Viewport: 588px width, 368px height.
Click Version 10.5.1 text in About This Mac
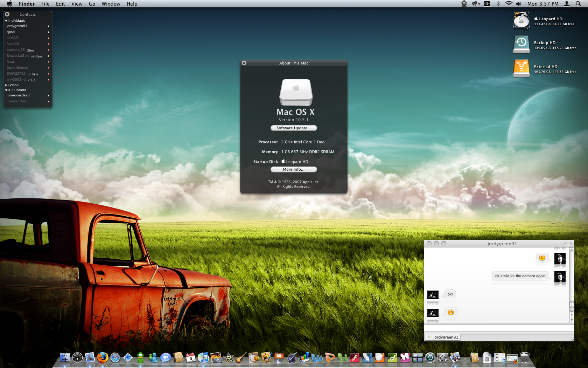pyautogui.click(x=294, y=120)
